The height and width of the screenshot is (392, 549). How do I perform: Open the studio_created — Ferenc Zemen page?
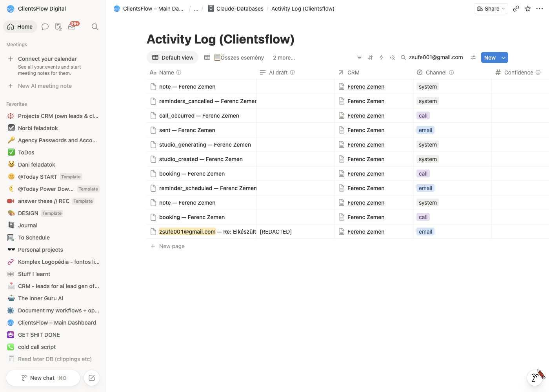pyautogui.click(x=201, y=159)
